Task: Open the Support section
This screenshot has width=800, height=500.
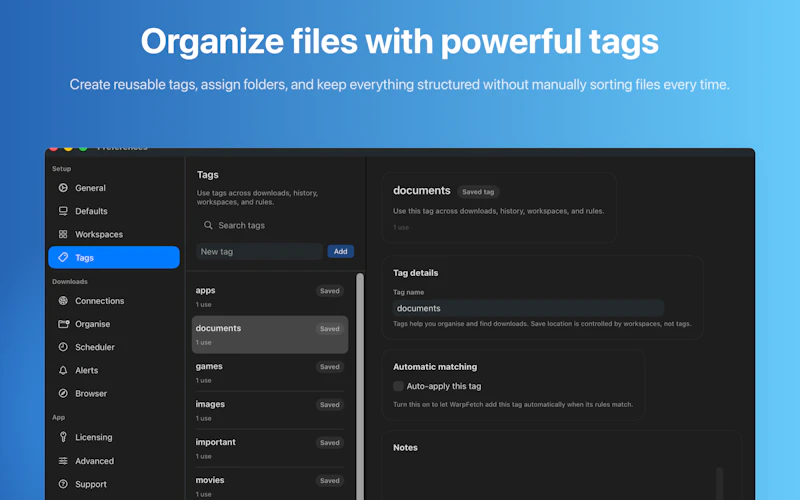Action: [114, 484]
